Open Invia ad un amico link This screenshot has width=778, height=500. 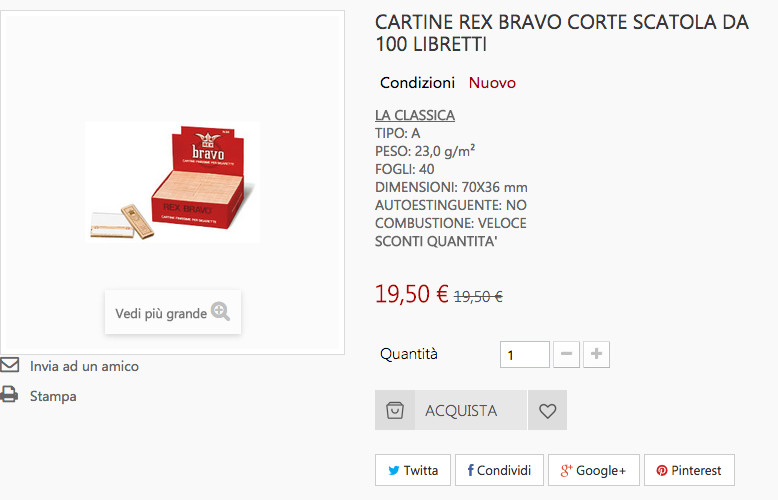point(84,366)
